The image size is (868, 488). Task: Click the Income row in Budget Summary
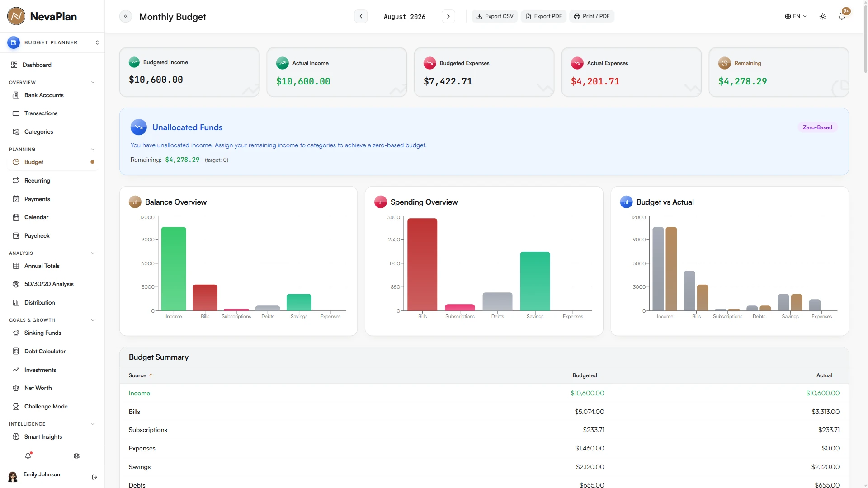(x=484, y=394)
